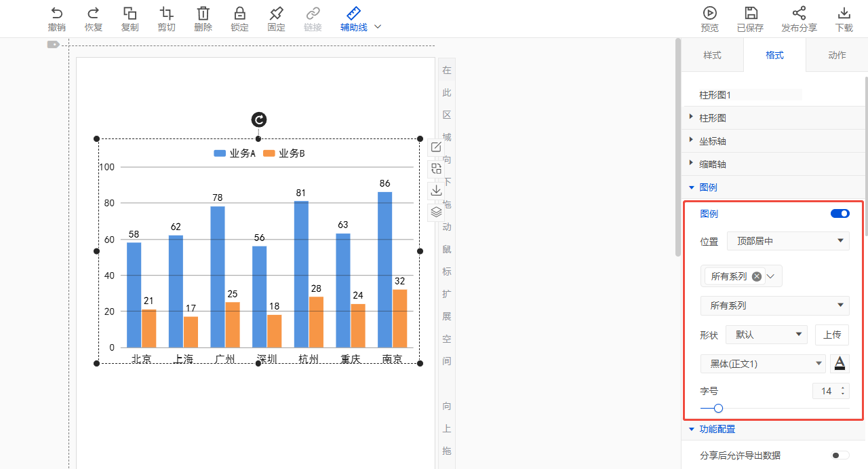Click the chart scan-frame icon beside chart
868x469 pixels.
click(x=437, y=169)
